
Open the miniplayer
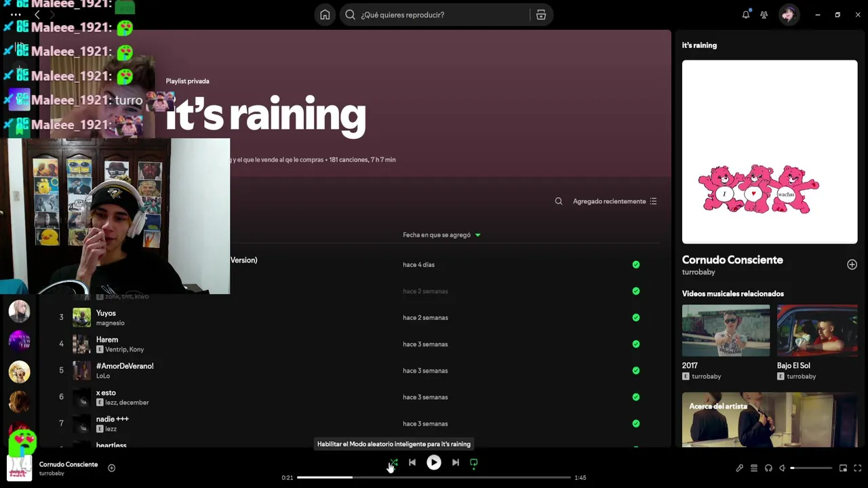coord(843,468)
